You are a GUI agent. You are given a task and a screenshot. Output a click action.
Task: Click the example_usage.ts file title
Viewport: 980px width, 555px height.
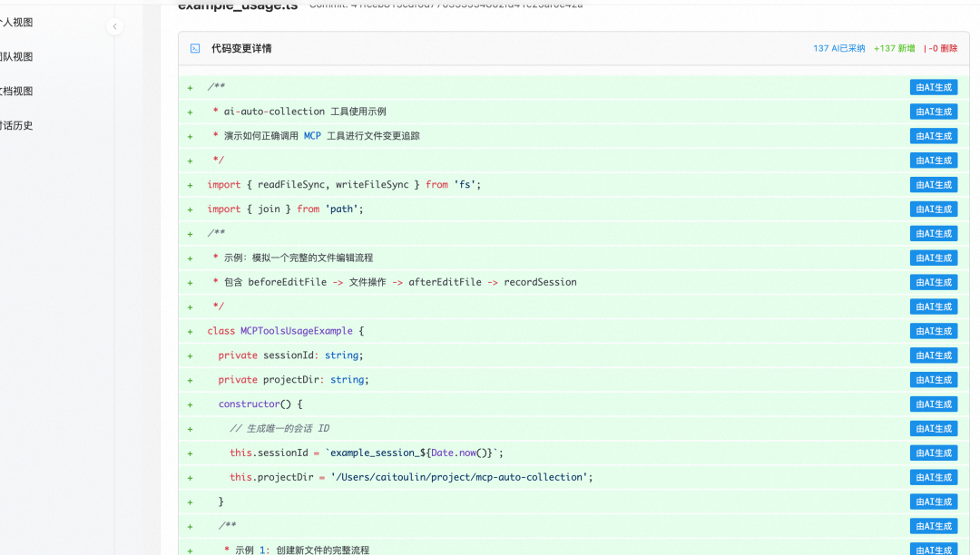pyautogui.click(x=238, y=6)
